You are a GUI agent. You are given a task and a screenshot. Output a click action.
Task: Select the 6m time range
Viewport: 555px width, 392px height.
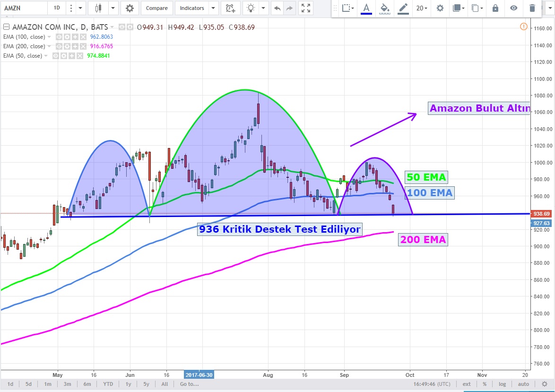87,384
